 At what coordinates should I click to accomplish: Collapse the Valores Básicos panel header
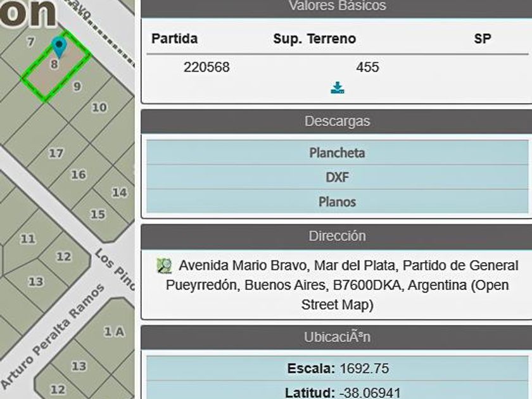click(x=337, y=8)
